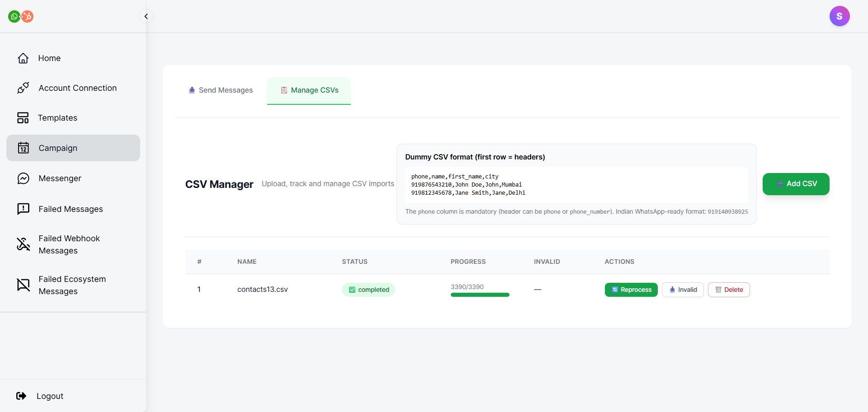Click the Home house icon

click(x=23, y=58)
